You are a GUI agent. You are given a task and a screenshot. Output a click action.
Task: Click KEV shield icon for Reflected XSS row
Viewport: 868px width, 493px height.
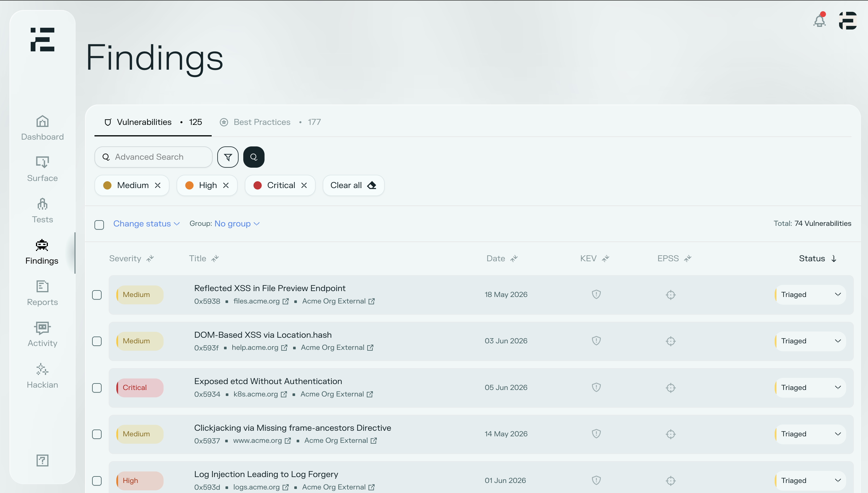coord(596,294)
